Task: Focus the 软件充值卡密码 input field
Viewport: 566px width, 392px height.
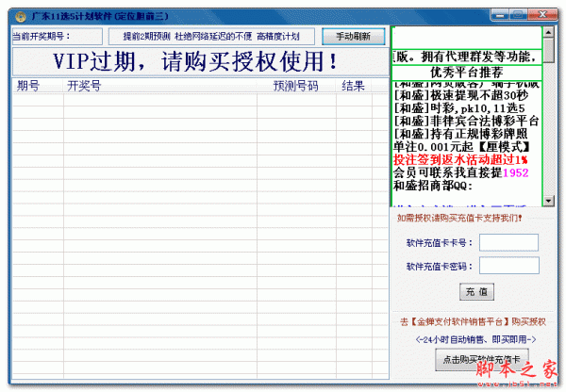Action: [x=509, y=266]
